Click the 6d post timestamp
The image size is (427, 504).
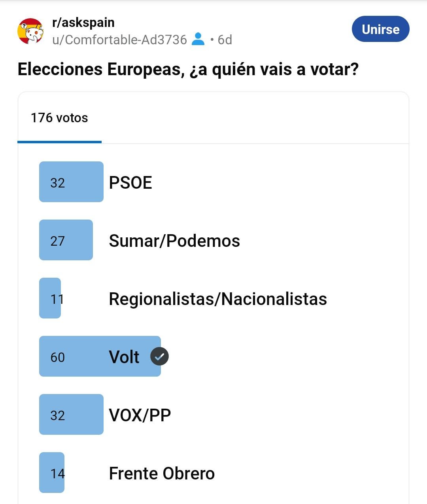[x=225, y=40]
